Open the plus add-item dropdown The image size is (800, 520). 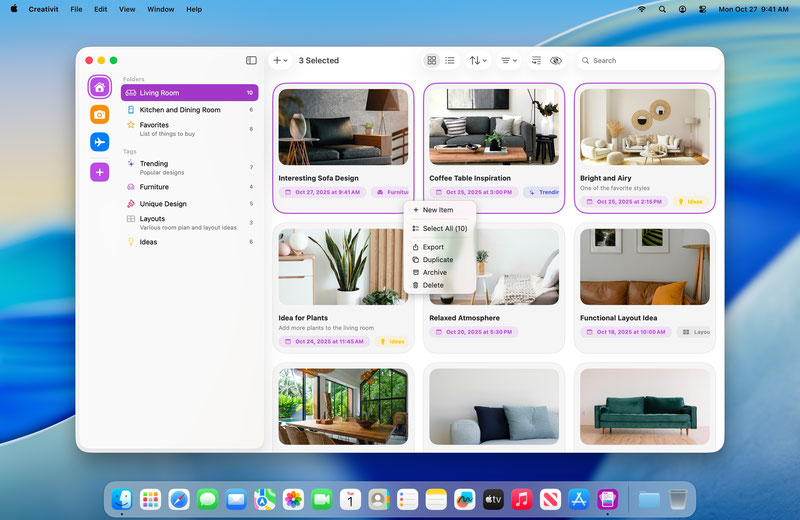point(280,61)
